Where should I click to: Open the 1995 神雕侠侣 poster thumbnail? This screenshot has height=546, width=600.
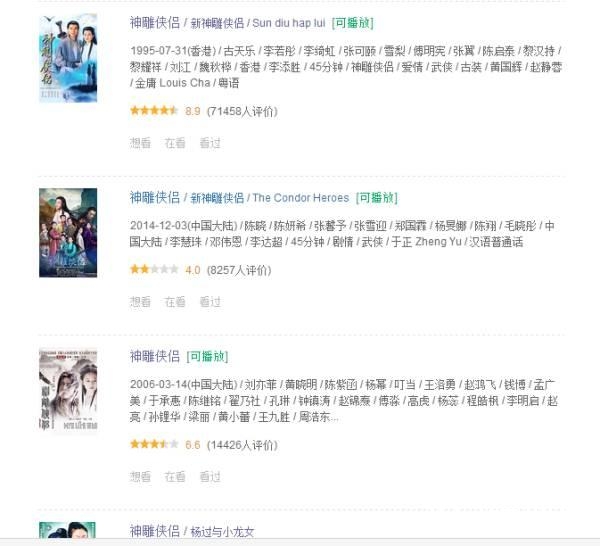68,58
